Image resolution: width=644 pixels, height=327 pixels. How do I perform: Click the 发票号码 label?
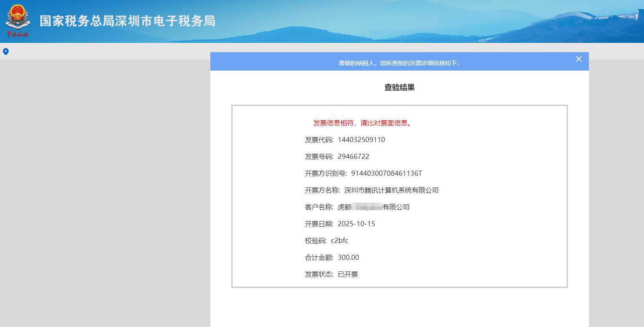[319, 157]
